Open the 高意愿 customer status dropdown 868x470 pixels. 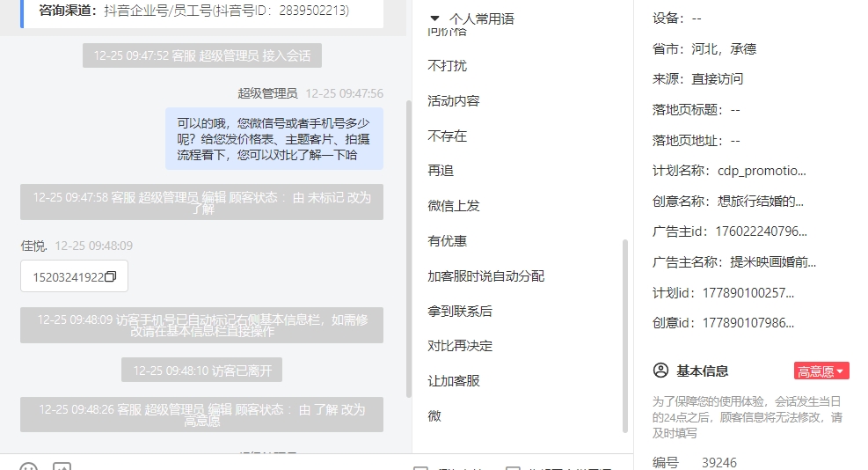tap(821, 371)
